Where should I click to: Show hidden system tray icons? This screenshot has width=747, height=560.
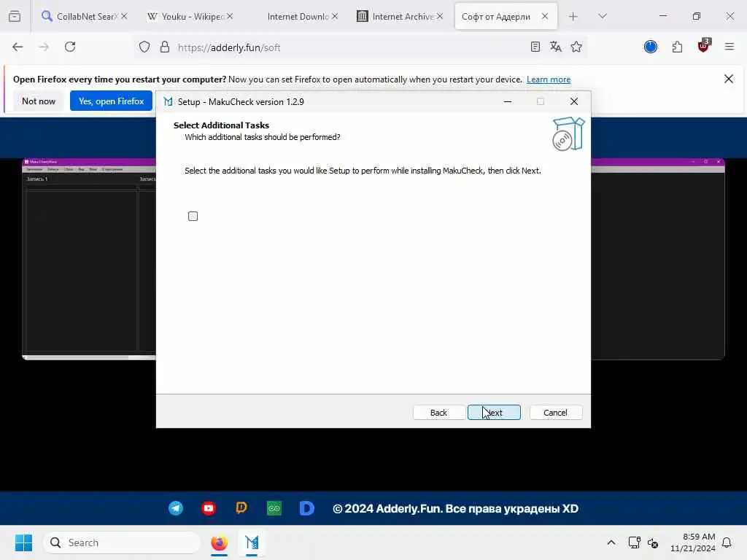(611, 542)
